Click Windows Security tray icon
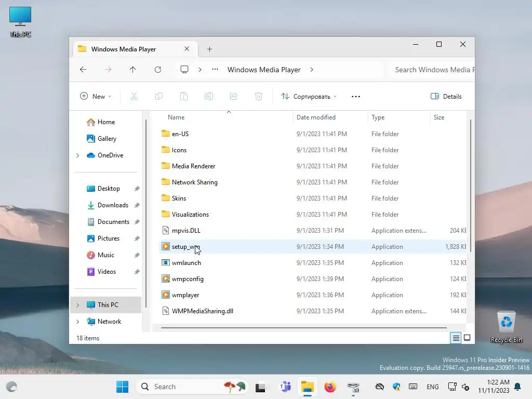This screenshot has width=532, height=399. coord(396,387)
